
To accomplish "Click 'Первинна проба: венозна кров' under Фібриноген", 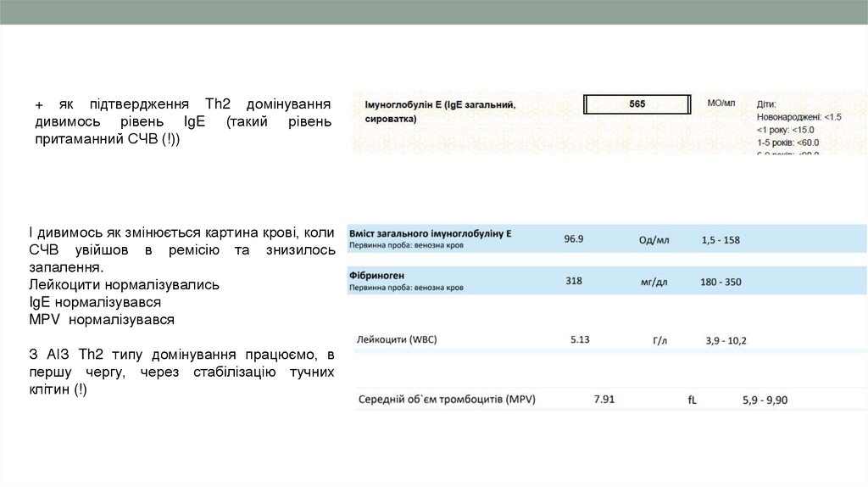I will [406, 288].
